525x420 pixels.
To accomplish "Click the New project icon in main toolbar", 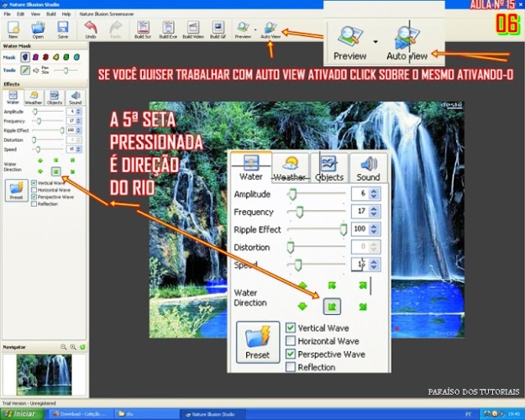I will (13, 29).
